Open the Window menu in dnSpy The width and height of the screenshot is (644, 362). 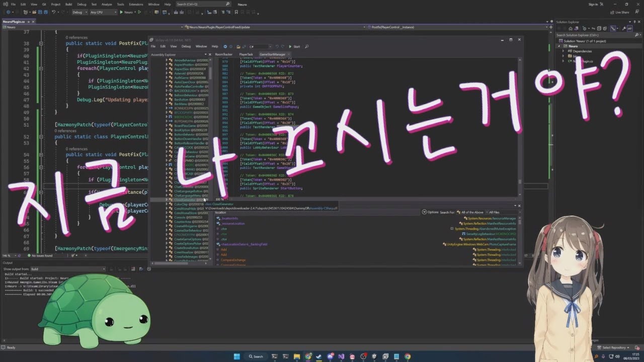pyautogui.click(x=201, y=46)
